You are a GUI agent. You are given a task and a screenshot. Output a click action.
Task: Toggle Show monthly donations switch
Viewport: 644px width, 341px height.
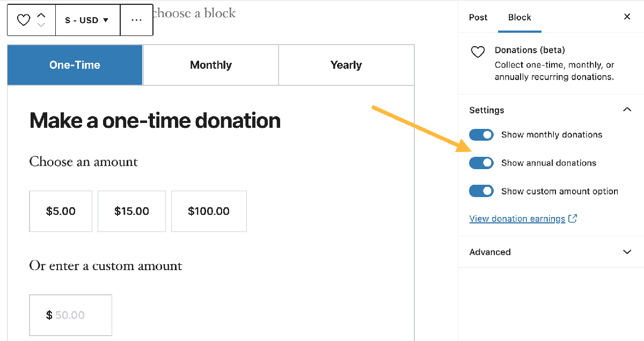481,135
